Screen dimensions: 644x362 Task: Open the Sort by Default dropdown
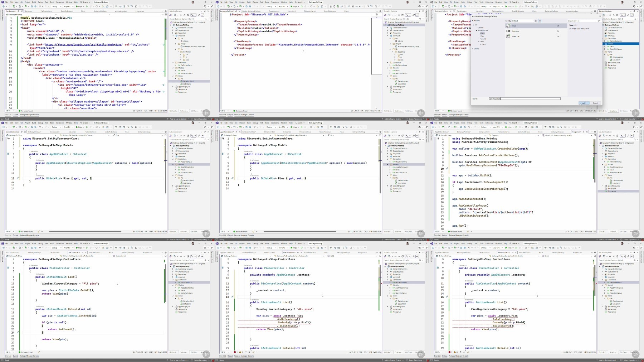pos(523,21)
